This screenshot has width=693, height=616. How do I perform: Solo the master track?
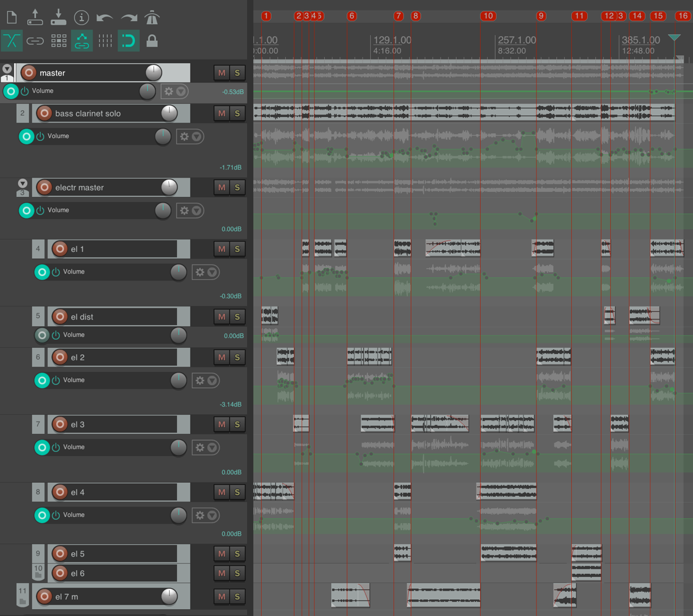tap(238, 73)
